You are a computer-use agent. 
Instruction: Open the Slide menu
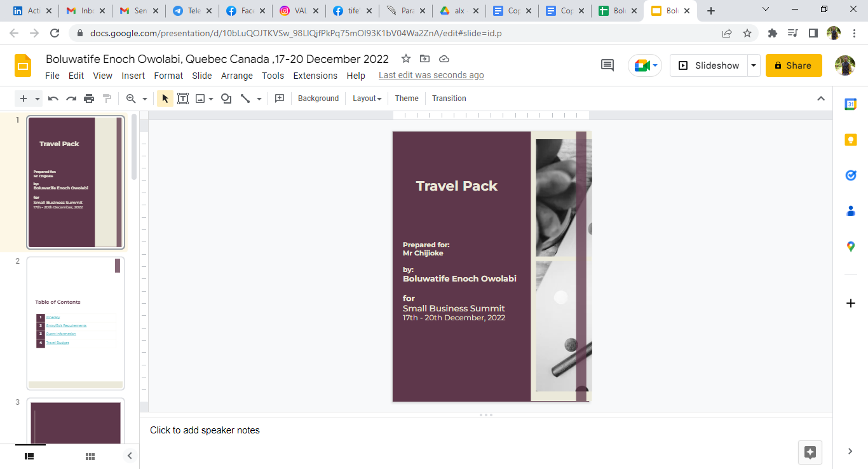pos(202,76)
